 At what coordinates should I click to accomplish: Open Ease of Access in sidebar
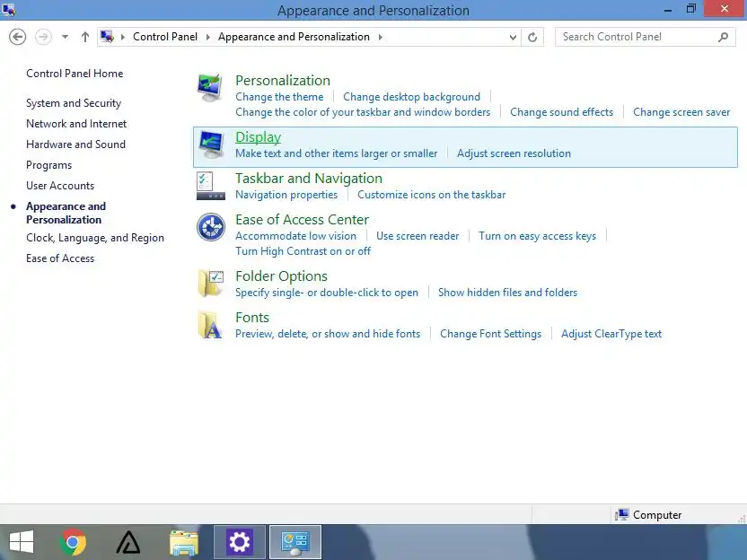point(60,258)
